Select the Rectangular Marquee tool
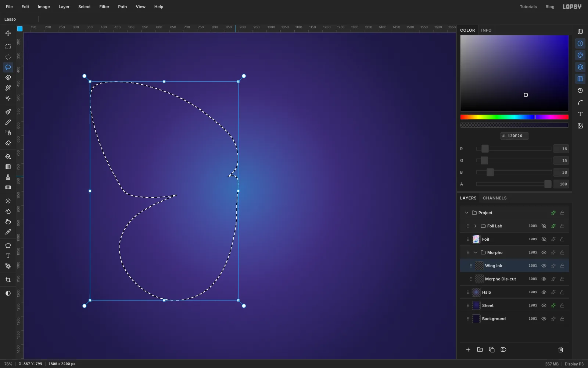Screen dimensions: 588x368 pos(8,47)
